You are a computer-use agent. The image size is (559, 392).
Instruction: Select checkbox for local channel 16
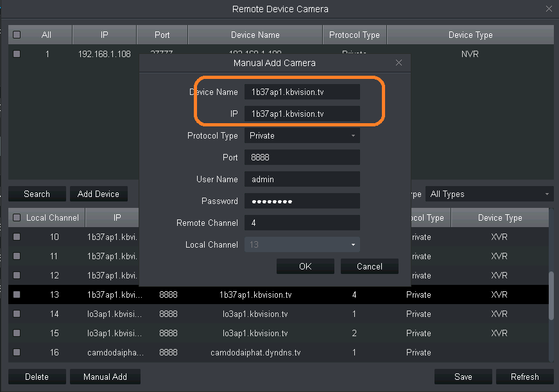17,352
